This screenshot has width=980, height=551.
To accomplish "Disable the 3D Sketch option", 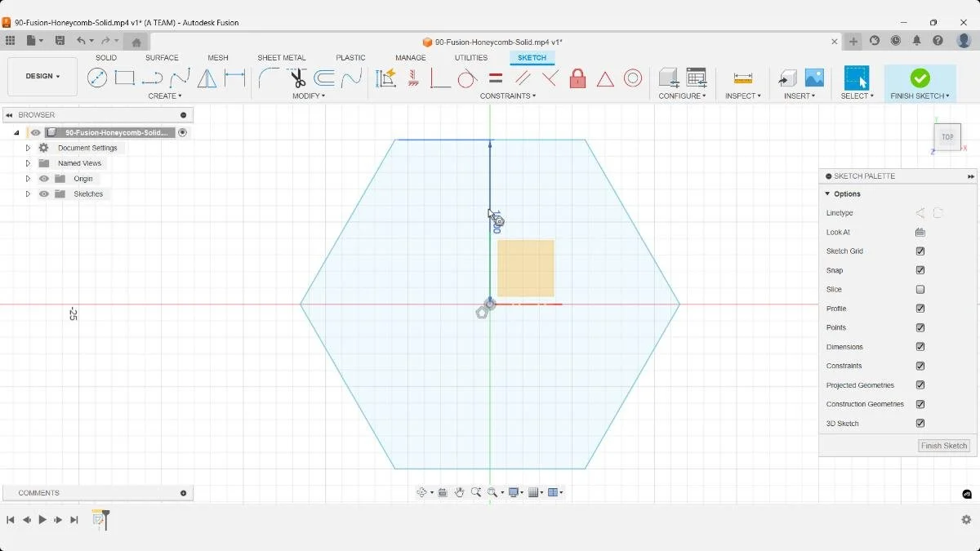I will pyautogui.click(x=920, y=423).
